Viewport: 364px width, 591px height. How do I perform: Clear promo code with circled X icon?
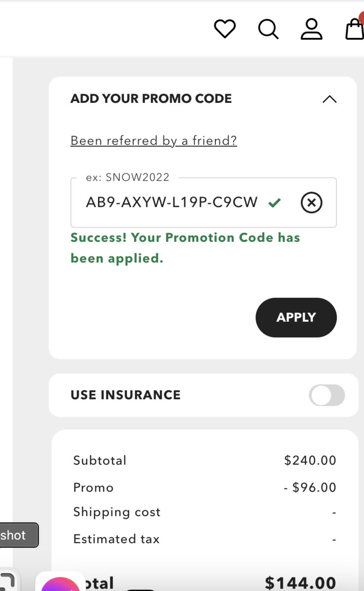click(x=311, y=202)
